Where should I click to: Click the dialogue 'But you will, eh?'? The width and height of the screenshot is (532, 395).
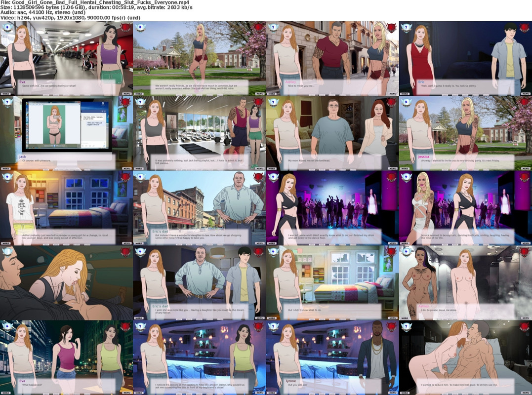point(299,385)
